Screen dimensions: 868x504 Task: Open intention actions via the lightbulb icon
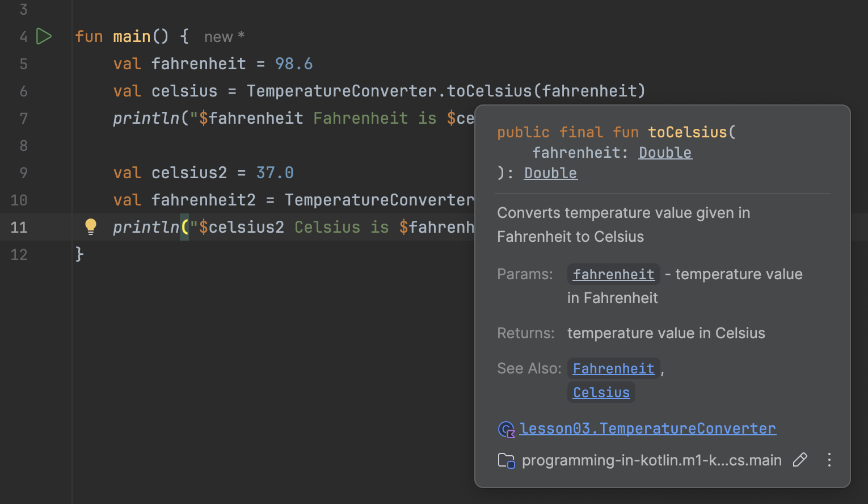(90, 226)
